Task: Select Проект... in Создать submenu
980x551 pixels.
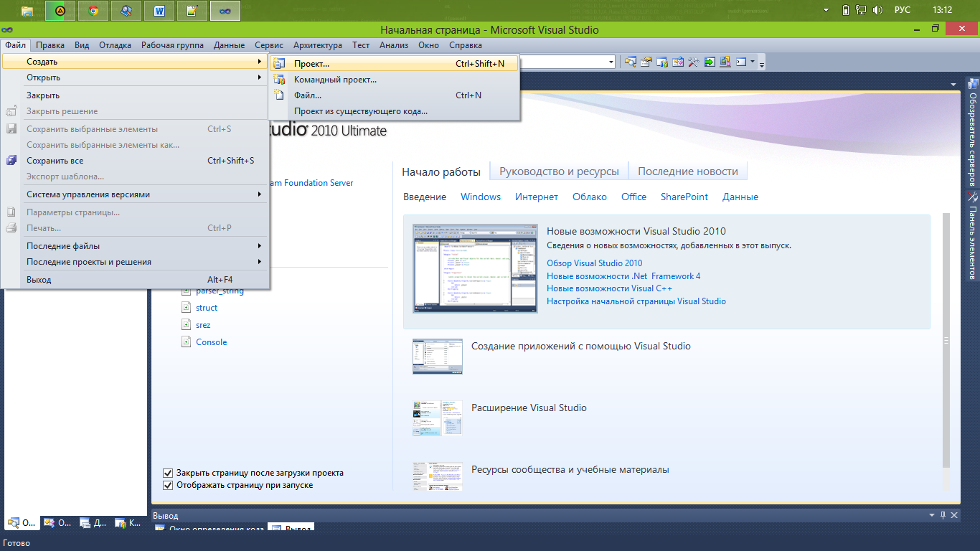Action: tap(394, 63)
